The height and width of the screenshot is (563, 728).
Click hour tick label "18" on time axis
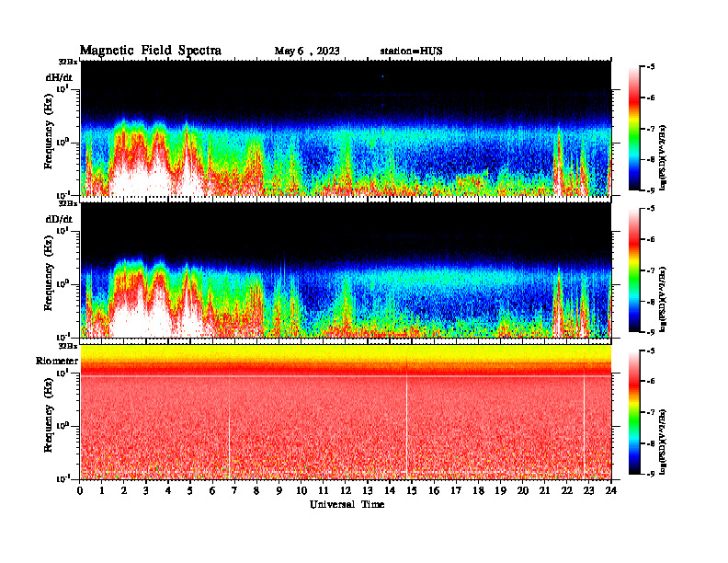click(x=478, y=490)
